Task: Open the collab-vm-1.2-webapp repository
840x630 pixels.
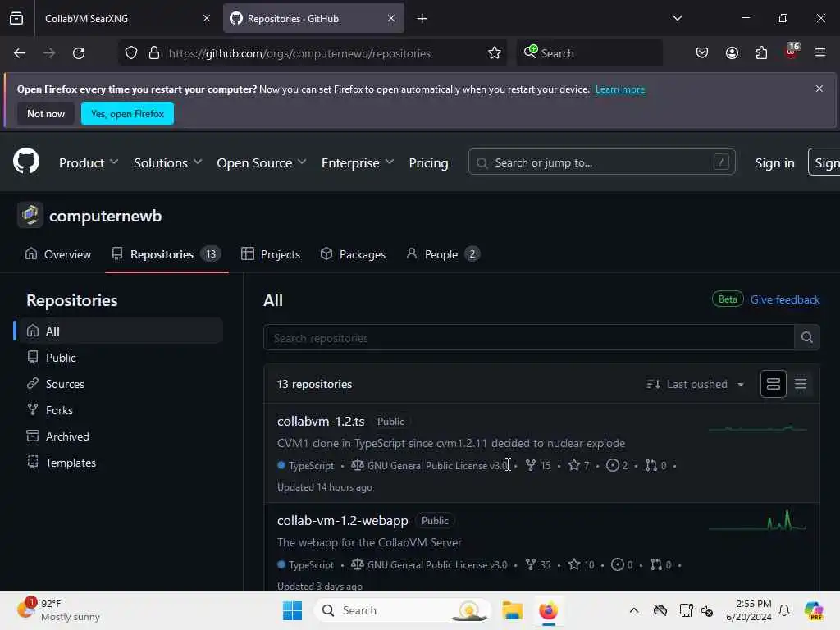Action: (x=342, y=520)
